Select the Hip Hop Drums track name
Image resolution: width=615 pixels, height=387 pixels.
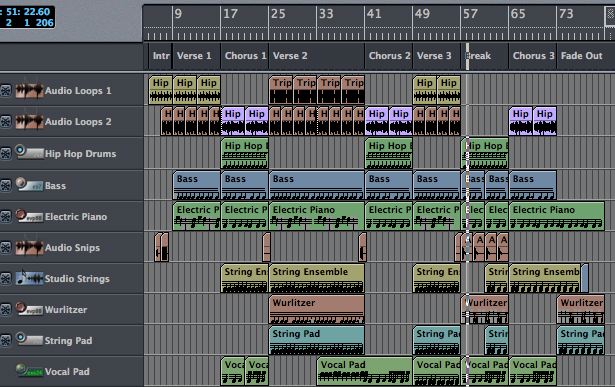click(80, 154)
